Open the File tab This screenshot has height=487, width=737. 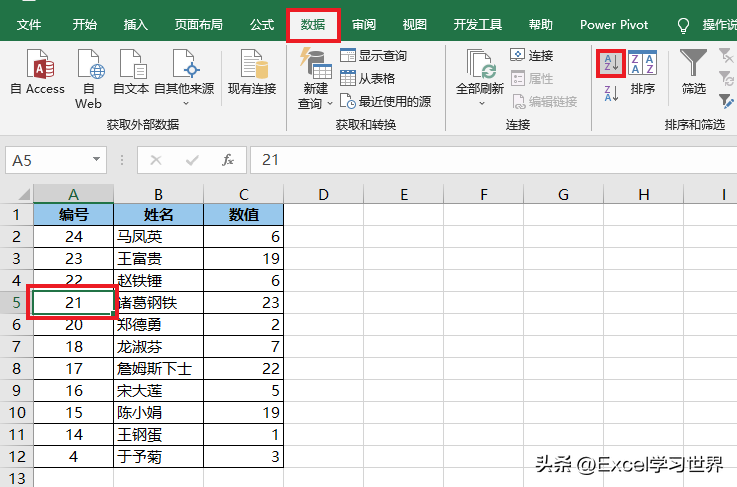pos(29,24)
